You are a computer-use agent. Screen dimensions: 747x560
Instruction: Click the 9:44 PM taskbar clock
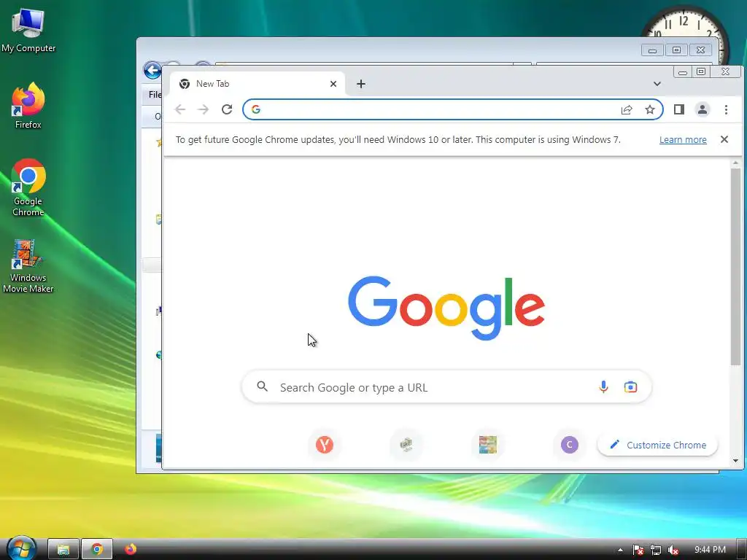710,550
